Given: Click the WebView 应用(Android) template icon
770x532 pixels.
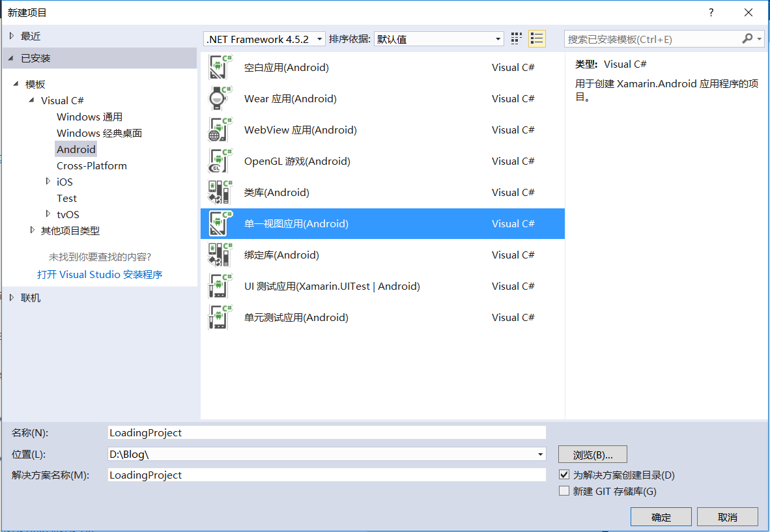Looking at the screenshot, I should 220,130.
